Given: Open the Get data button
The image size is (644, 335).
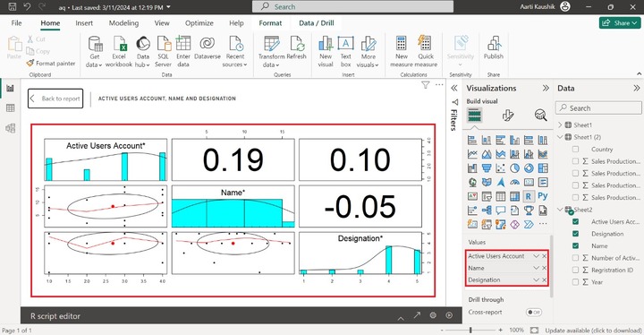Looking at the screenshot, I should click(x=95, y=51).
